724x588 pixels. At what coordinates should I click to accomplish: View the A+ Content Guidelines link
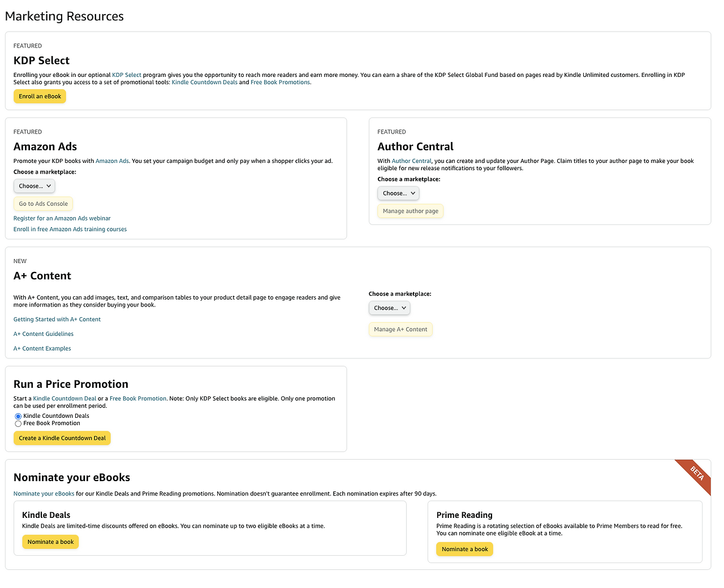point(44,334)
